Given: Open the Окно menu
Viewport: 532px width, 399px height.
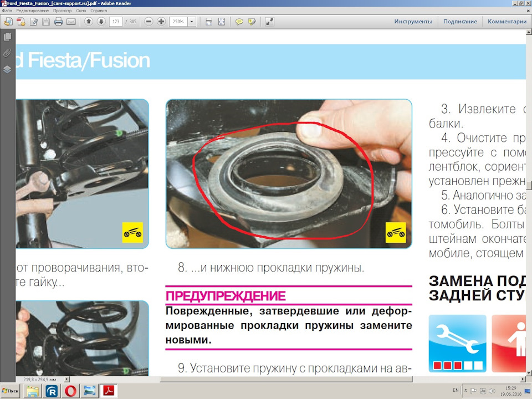Looking at the screenshot, I should [x=81, y=11].
